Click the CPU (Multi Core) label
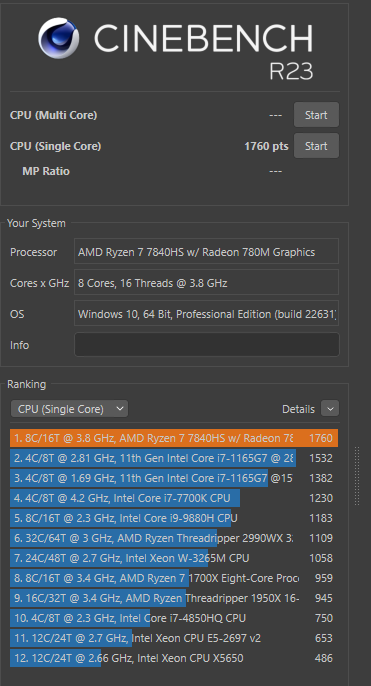This screenshot has height=686, width=371. [53, 116]
